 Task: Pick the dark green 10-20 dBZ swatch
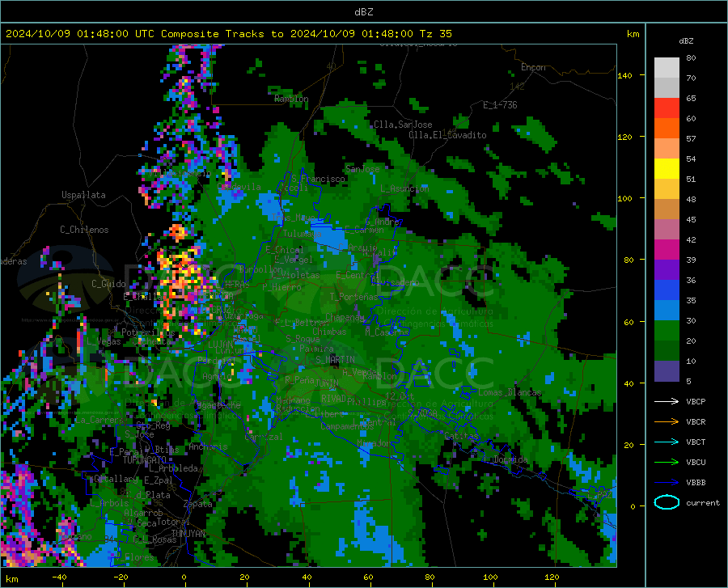point(667,351)
